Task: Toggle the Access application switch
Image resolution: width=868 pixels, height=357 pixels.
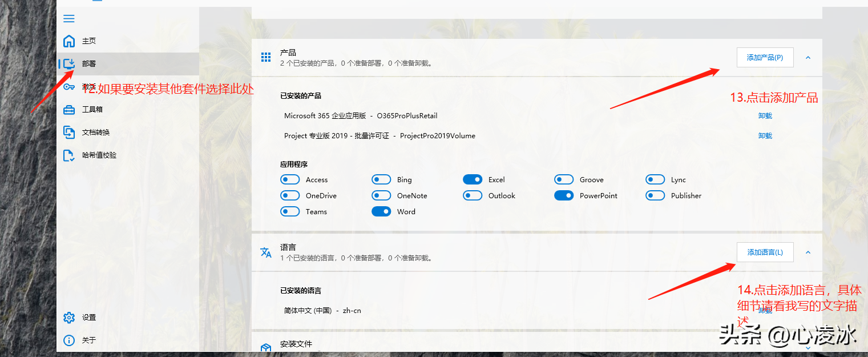Action: [x=290, y=180]
